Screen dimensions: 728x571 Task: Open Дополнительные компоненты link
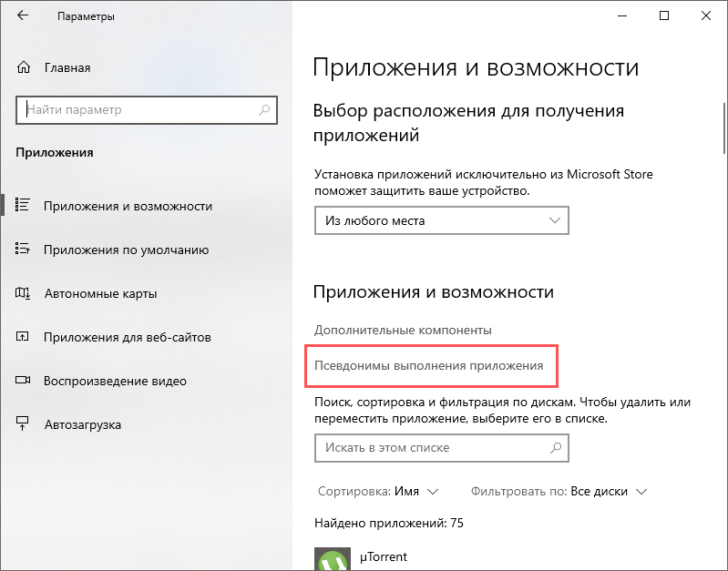tap(403, 330)
